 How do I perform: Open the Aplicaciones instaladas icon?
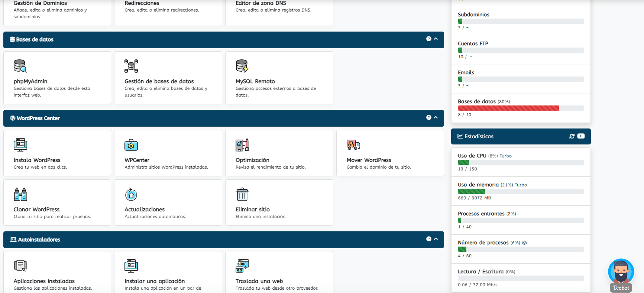click(20, 266)
